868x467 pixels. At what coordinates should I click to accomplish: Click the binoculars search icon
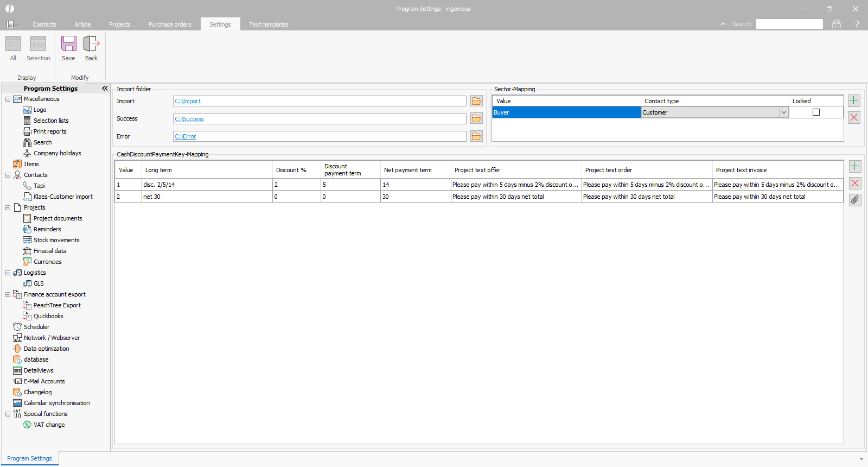[837, 24]
